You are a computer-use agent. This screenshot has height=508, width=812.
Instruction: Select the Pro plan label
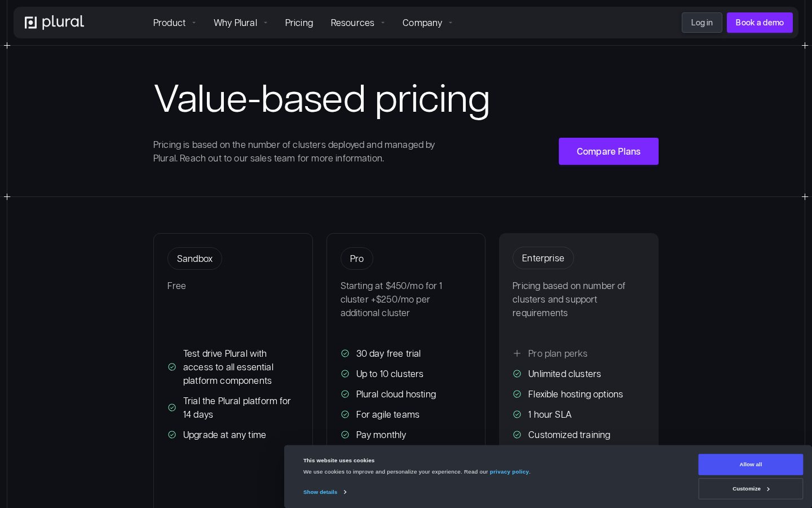click(x=356, y=259)
